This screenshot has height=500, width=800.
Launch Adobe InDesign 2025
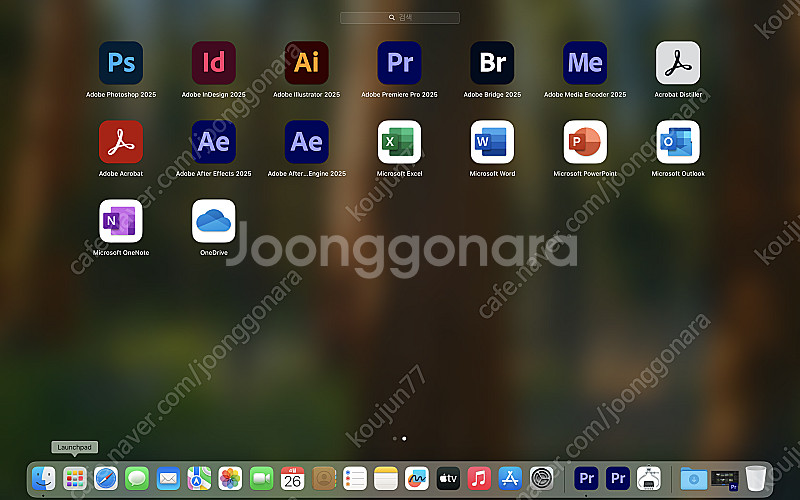click(214, 63)
